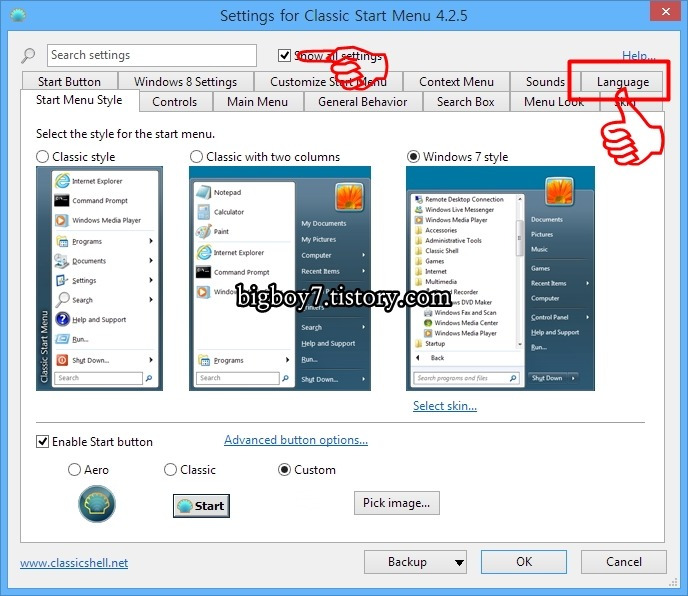Viewport: 688px width, 596px height.
Task: Choose the Custom start button radio
Action: 284,470
